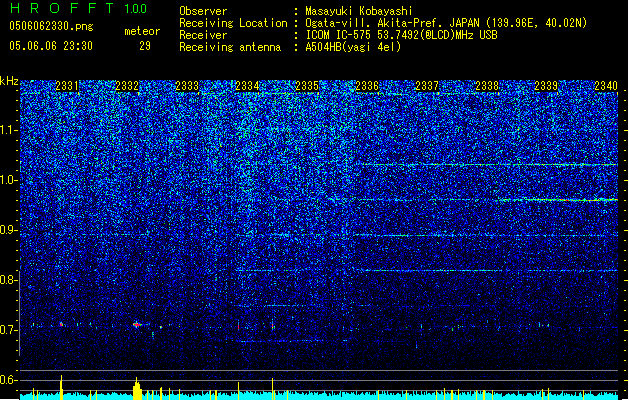
Task: Click the 0.9 frequency axis label
Action: coord(8,230)
